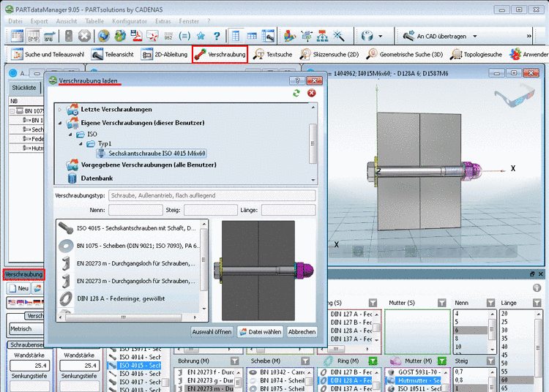Open Textsuche search tool

pos(272,54)
